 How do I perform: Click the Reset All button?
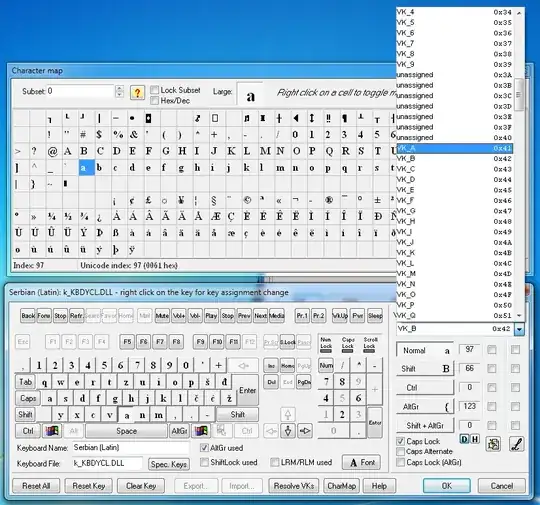click(36, 486)
